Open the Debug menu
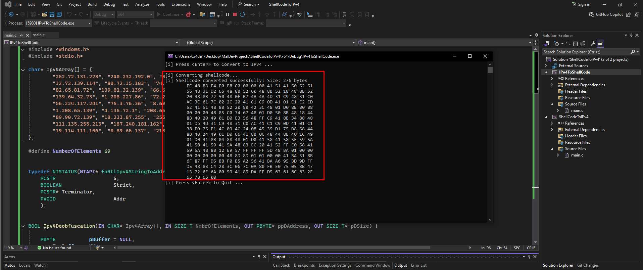Screen dimensions: 644x270 (x=109, y=4)
